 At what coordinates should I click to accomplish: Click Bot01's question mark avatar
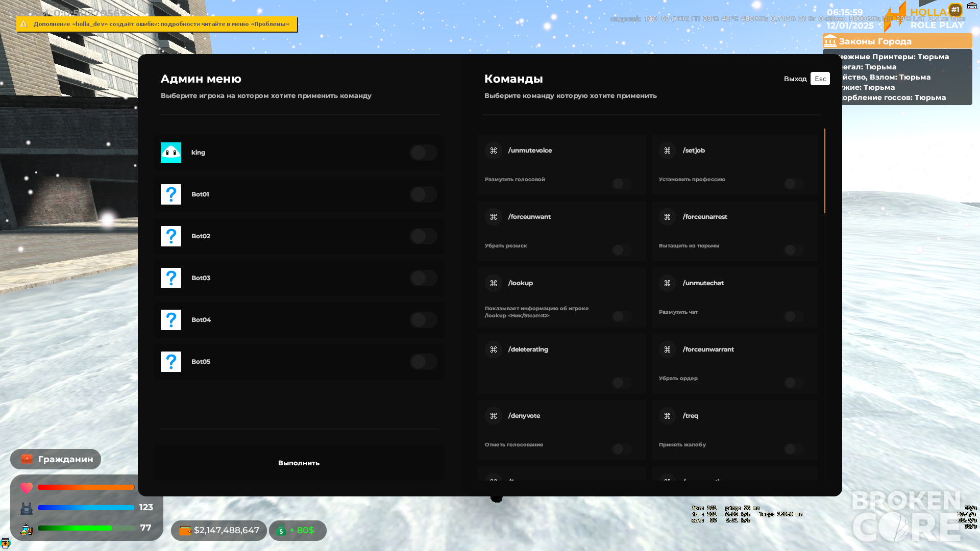point(171,194)
